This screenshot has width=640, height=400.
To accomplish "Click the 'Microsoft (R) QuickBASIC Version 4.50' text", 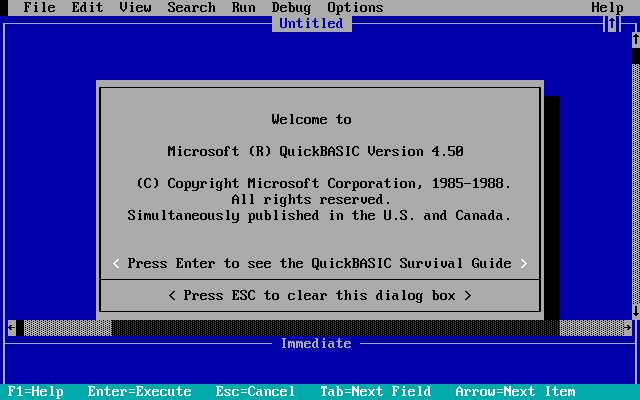I will [x=316, y=151].
